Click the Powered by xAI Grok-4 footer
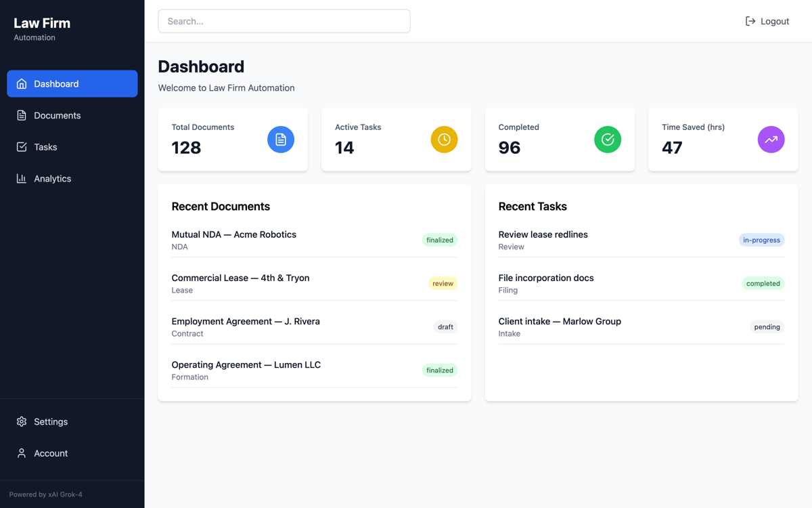This screenshot has height=508, width=812. (46, 494)
